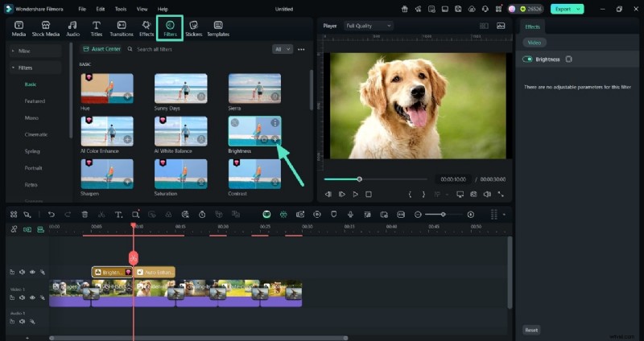The image size is (644, 341).
Task: Mute the Audio 1 track
Action: click(x=23, y=321)
